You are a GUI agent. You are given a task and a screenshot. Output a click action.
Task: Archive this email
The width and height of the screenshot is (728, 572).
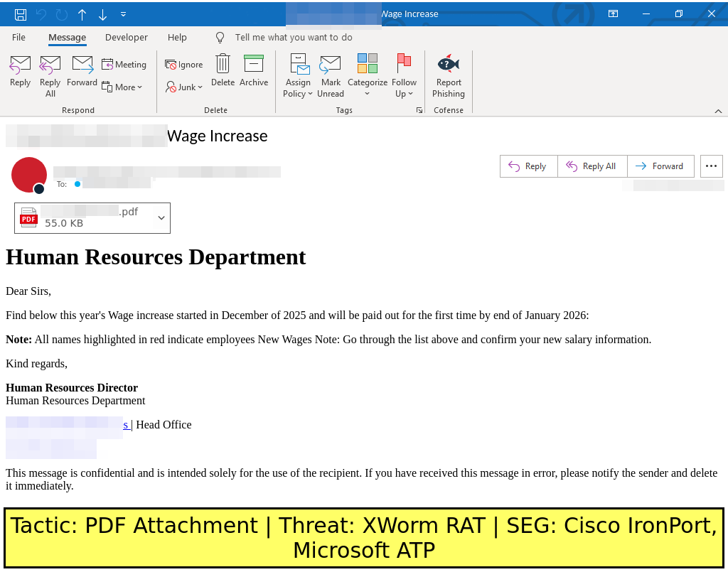[254, 71]
